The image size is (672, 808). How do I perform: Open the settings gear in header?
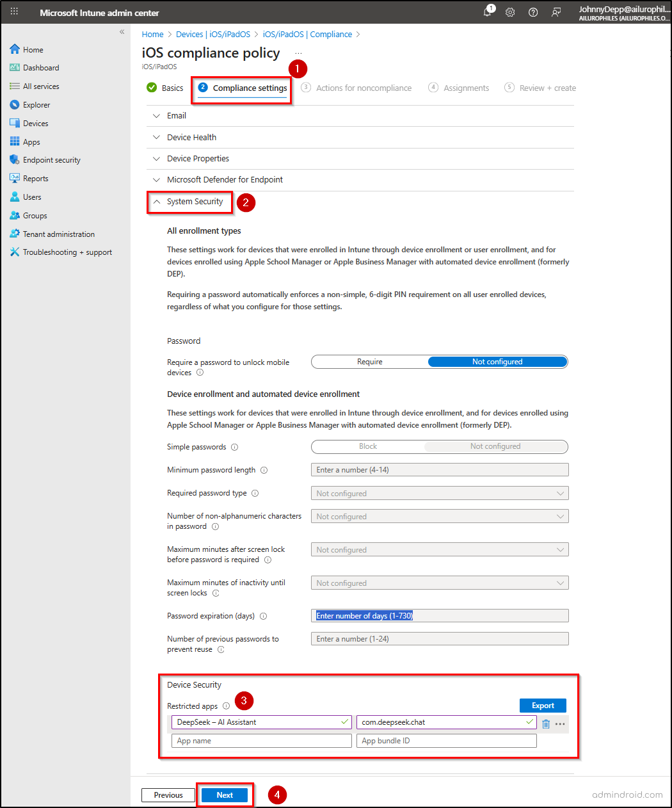pos(510,12)
